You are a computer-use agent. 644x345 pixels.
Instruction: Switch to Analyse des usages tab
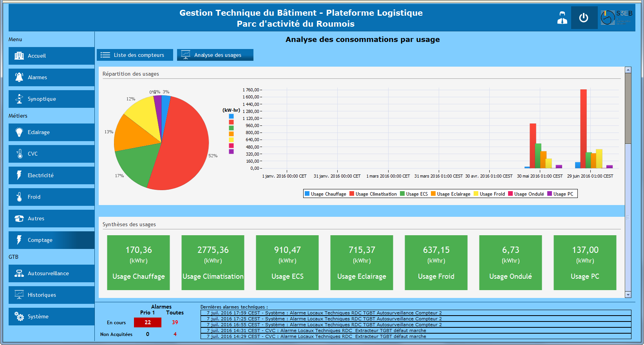coord(215,55)
